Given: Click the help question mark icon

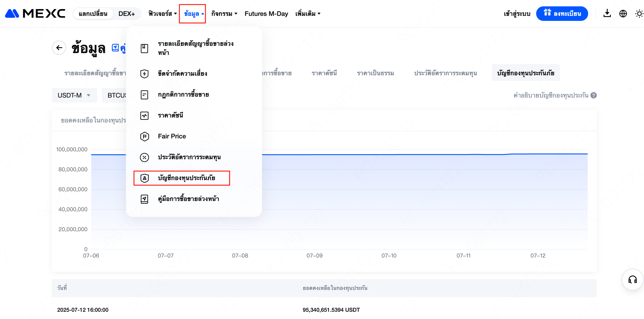Looking at the screenshot, I should coord(594,95).
